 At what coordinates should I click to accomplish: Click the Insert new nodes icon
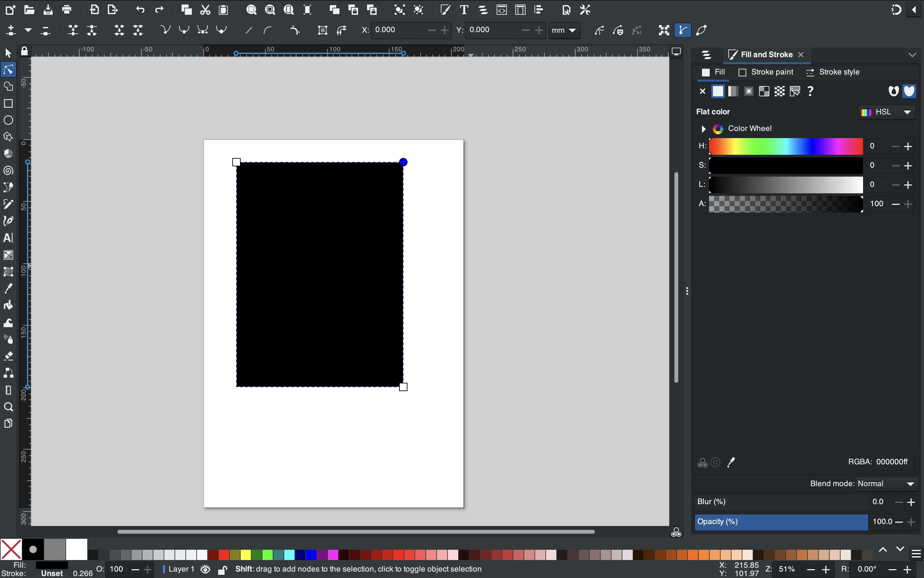click(x=11, y=30)
